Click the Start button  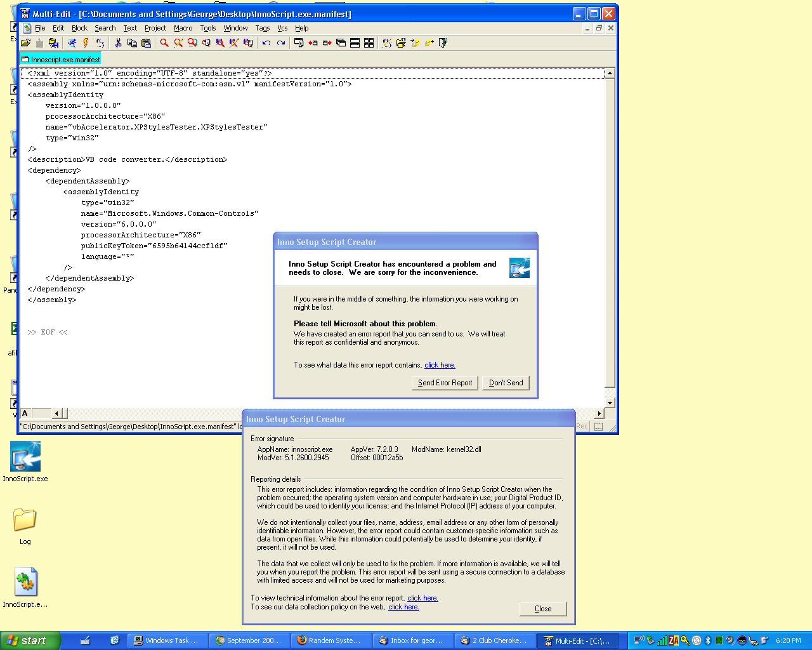30,640
